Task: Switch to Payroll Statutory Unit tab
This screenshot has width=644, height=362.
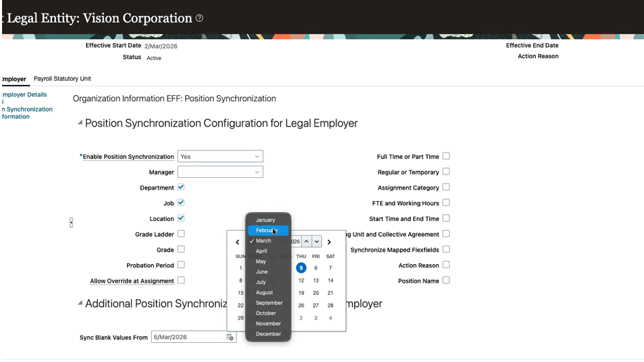Action: coord(62,79)
